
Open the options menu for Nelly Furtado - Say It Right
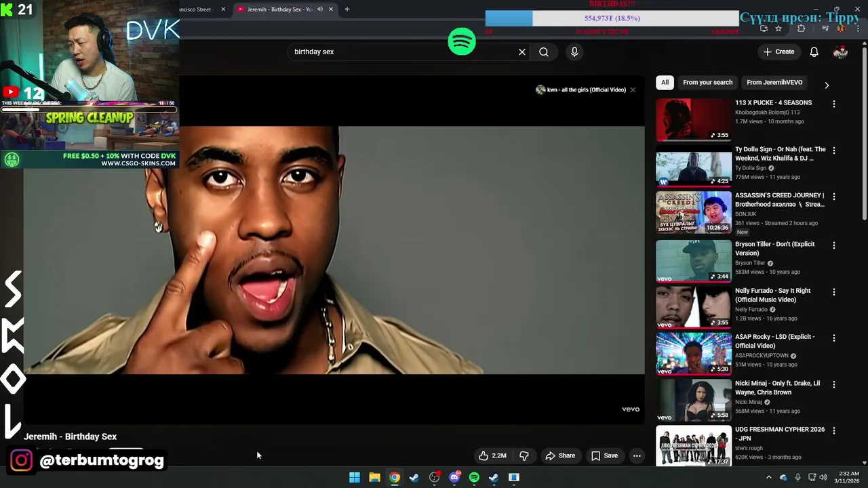click(x=834, y=291)
